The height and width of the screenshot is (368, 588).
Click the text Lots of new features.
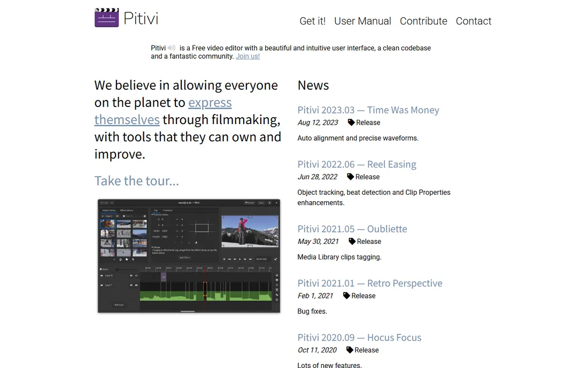coord(330,365)
